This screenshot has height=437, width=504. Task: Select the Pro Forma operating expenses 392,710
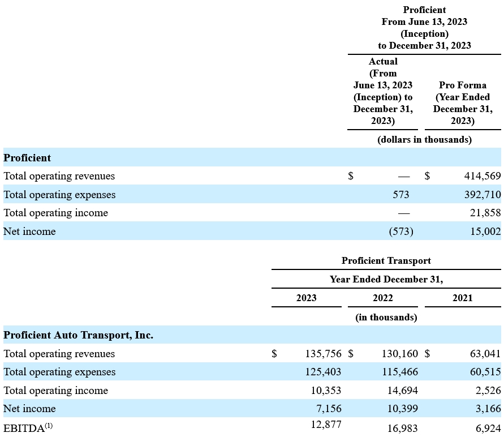(482, 195)
